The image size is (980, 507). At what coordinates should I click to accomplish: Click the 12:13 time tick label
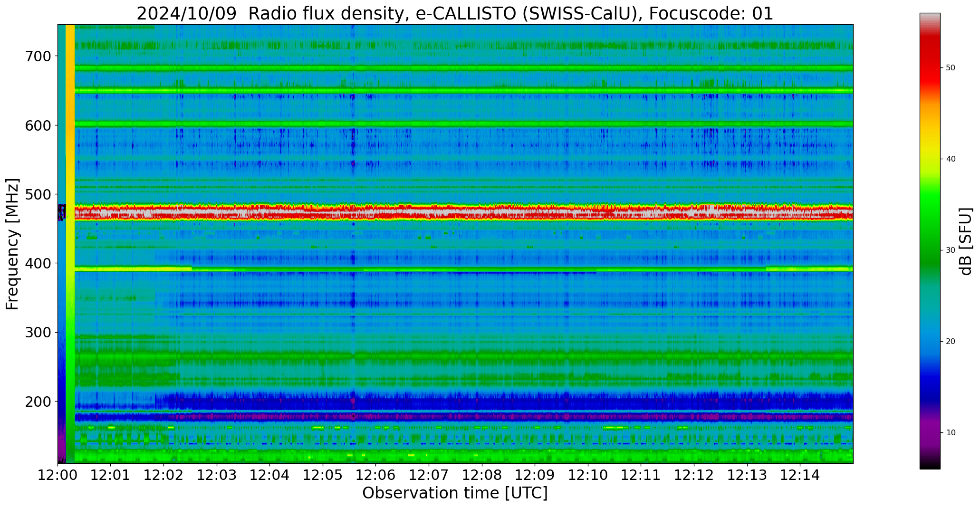coord(747,475)
